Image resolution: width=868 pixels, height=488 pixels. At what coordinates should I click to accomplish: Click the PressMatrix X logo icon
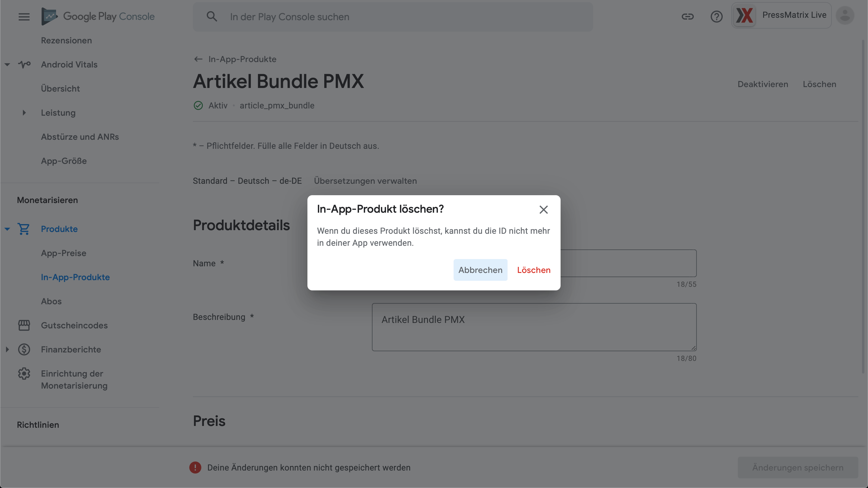point(744,15)
